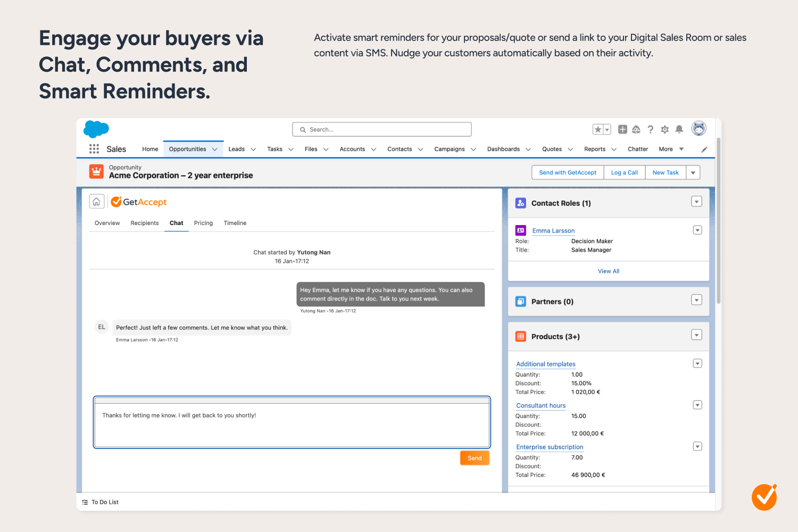Expand more actions beside New Task

[693, 172]
